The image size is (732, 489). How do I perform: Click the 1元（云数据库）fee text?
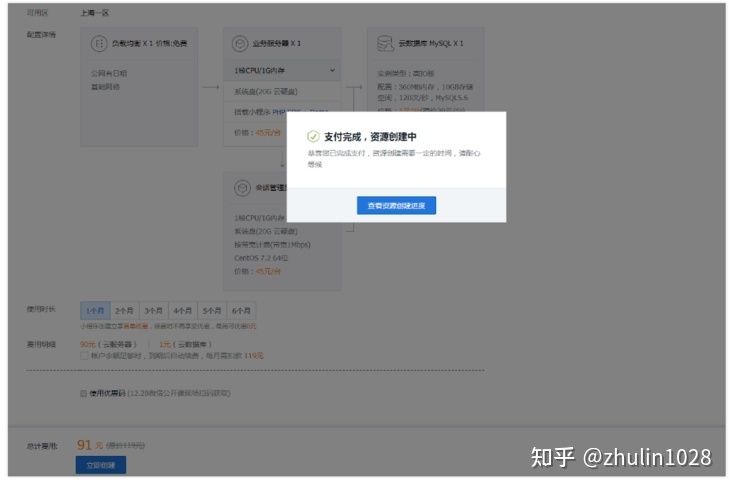(185, 344)
